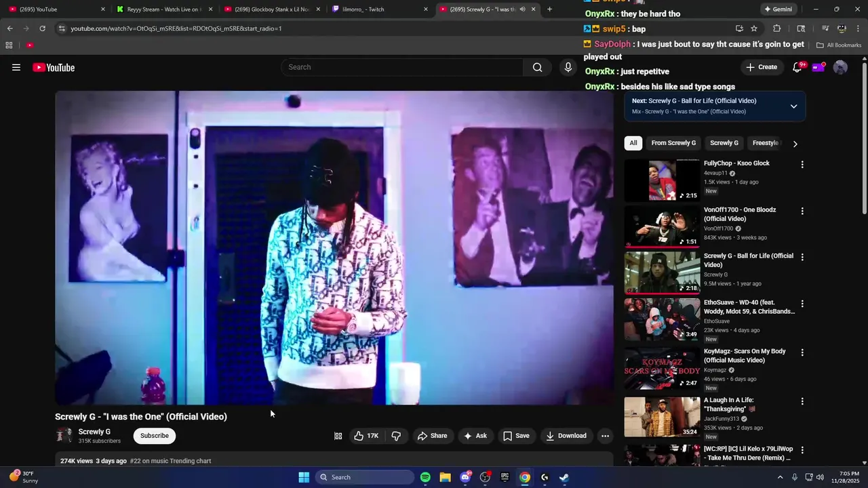The width and height of the screenshot is (868, 488).
Task: Go back in Chrome
Action: (x=9, y=28)
